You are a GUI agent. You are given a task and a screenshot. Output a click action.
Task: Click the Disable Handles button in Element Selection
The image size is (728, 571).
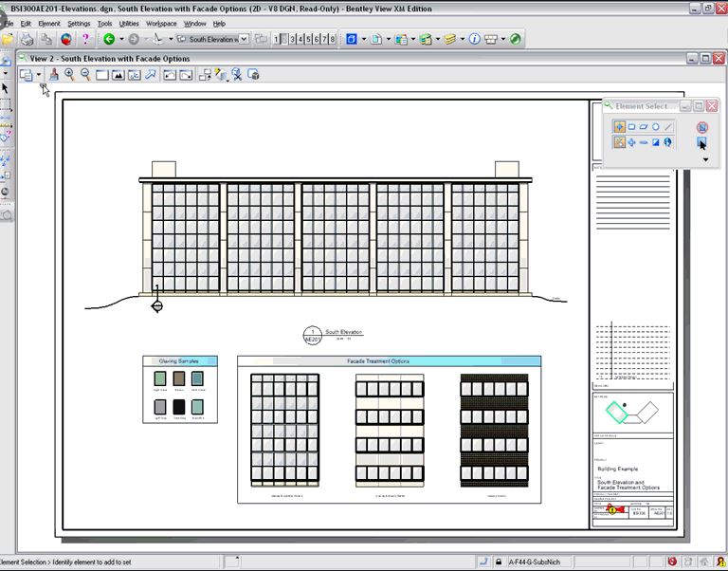(701, 126)
